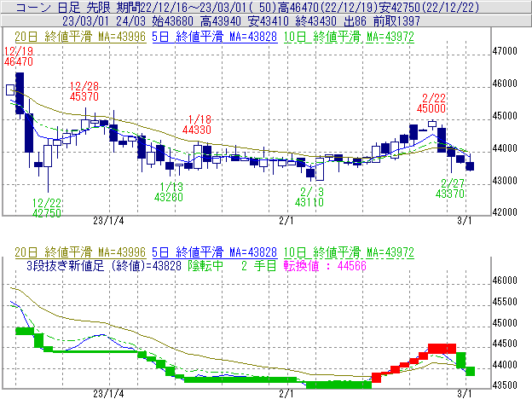
Task: Click the 2/22 high label 45000
Action: 431,108
